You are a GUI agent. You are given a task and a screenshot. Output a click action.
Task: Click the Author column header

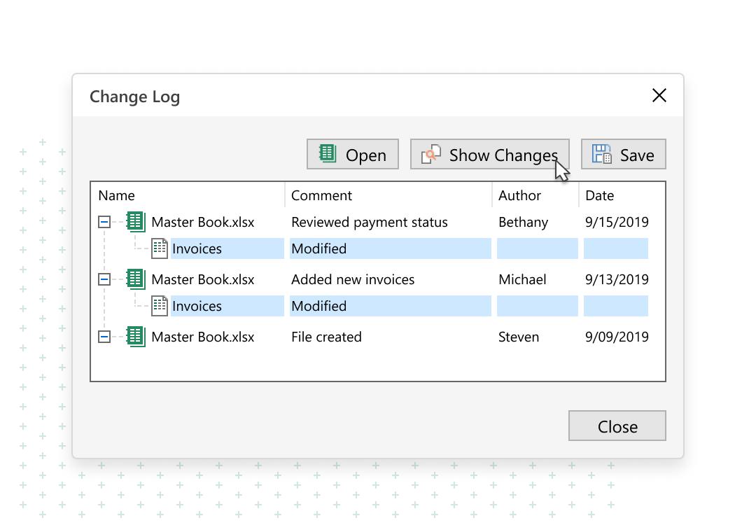tap(519, 195)
